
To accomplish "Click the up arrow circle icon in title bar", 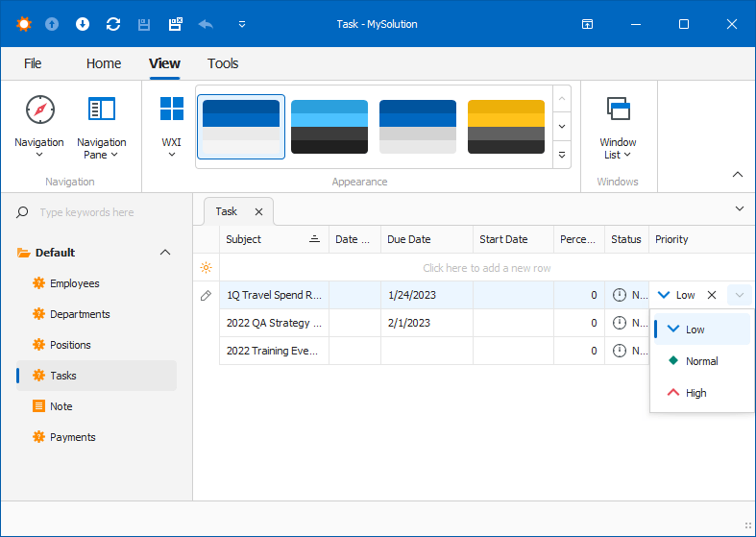I will pyautogui.click(x=52, y=24).
